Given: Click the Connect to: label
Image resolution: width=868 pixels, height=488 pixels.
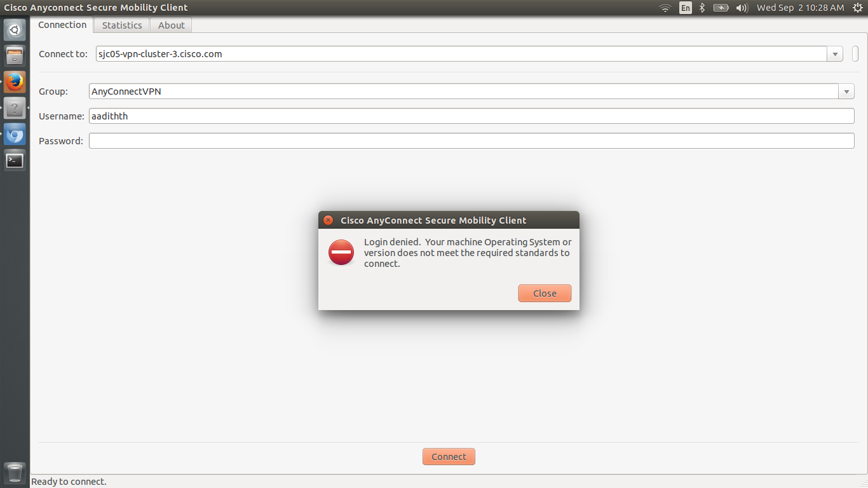Looking at the screenshot, I should 63,54.
